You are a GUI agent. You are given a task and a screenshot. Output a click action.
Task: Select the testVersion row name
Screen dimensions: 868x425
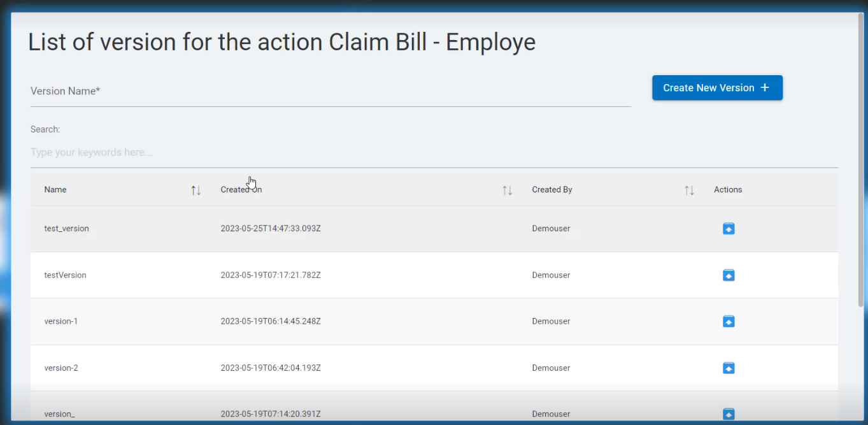coord(65,275)
